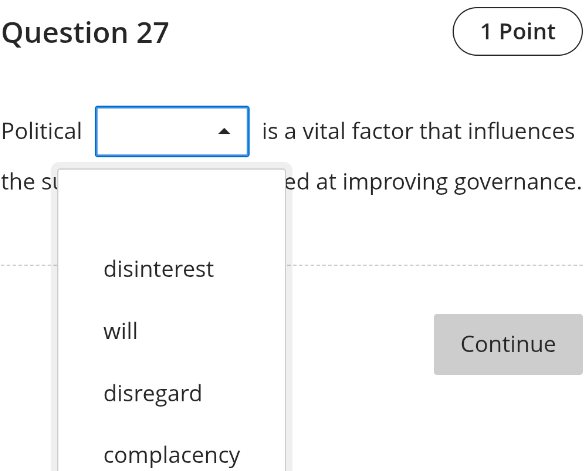Click the partially hidden 'the su' text
This screenshot has width=584, height=471.
29,182
